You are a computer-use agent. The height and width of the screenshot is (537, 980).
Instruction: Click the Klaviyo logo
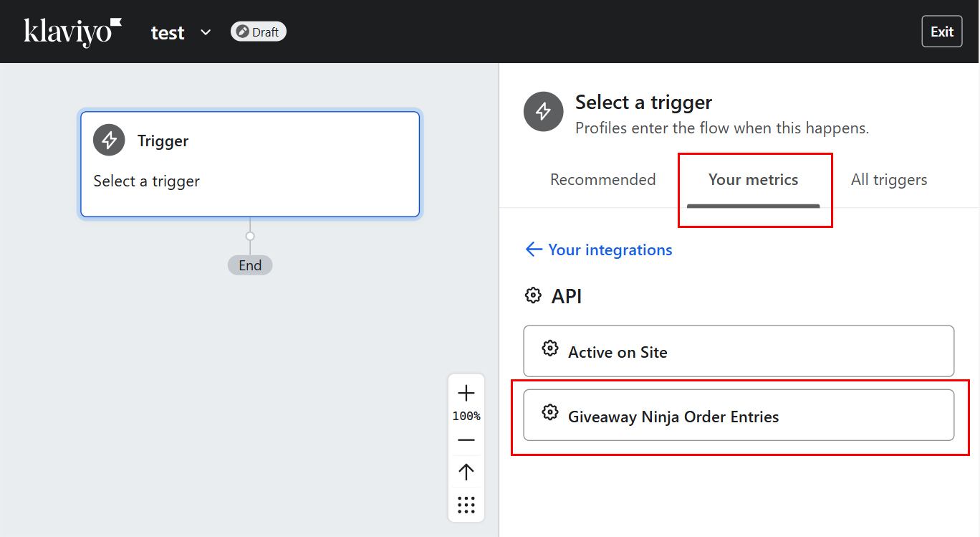tap(72, 32)
